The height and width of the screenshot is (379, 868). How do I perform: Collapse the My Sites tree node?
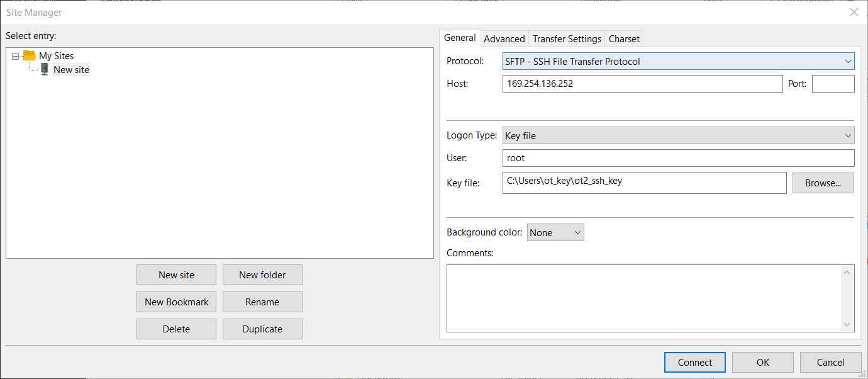point(16,56)
